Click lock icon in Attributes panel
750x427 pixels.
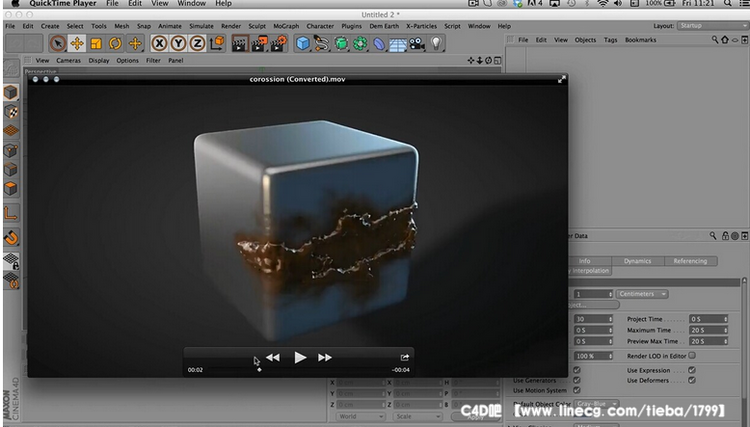(x=725, y=236)
